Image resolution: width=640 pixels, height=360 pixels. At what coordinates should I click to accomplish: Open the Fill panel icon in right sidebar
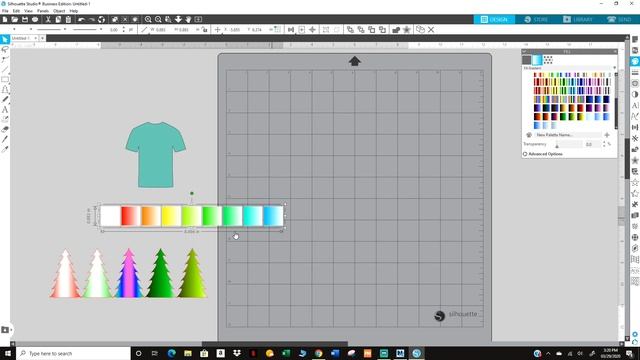pyautogui.click(x=635, y=61)
